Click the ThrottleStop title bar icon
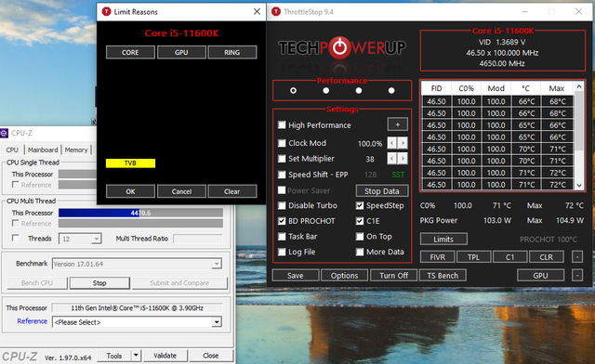 (x=276, y=12)
